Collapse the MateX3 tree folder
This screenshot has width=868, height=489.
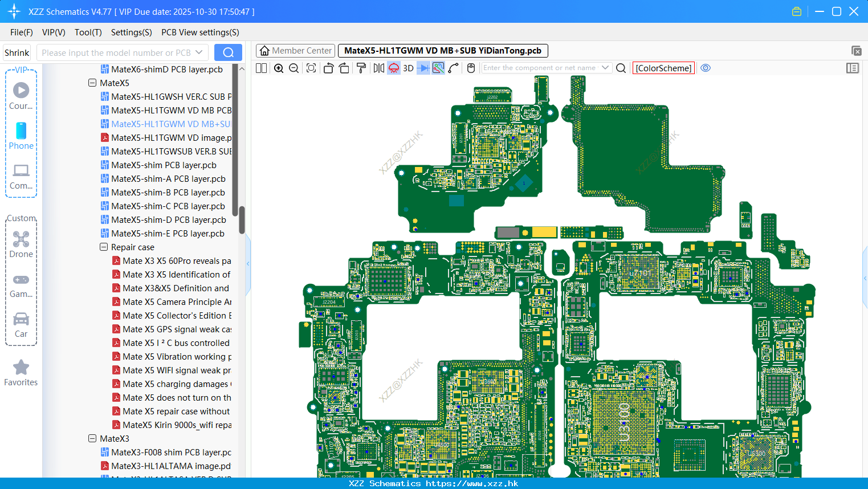click(92, 438)
